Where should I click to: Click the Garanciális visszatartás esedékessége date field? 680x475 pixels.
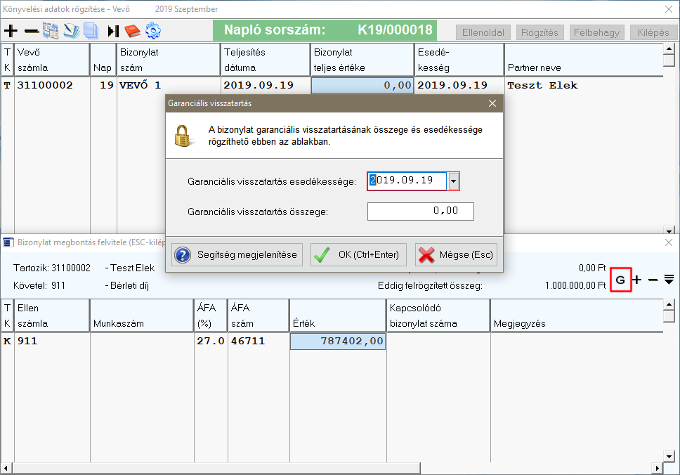click(407, 181)
